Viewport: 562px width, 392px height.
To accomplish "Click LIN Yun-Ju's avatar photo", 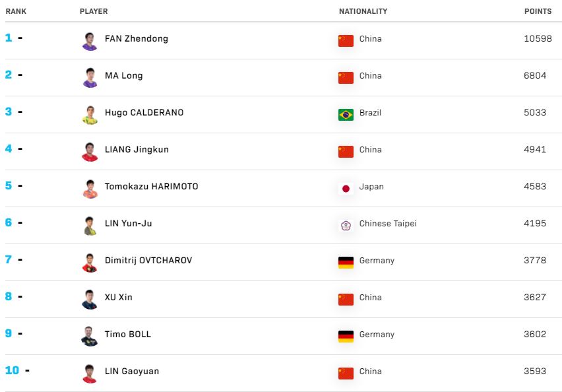I will point(90,225).
